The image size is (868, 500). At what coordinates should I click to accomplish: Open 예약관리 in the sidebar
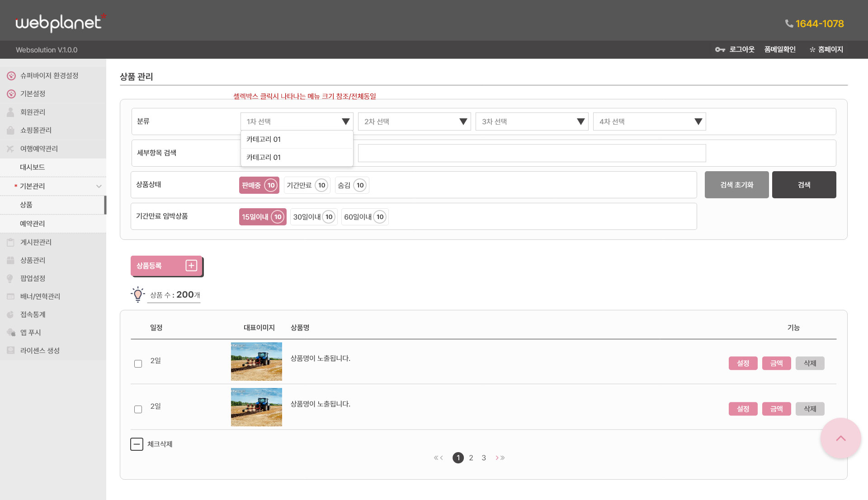click(x=33, y=224)
